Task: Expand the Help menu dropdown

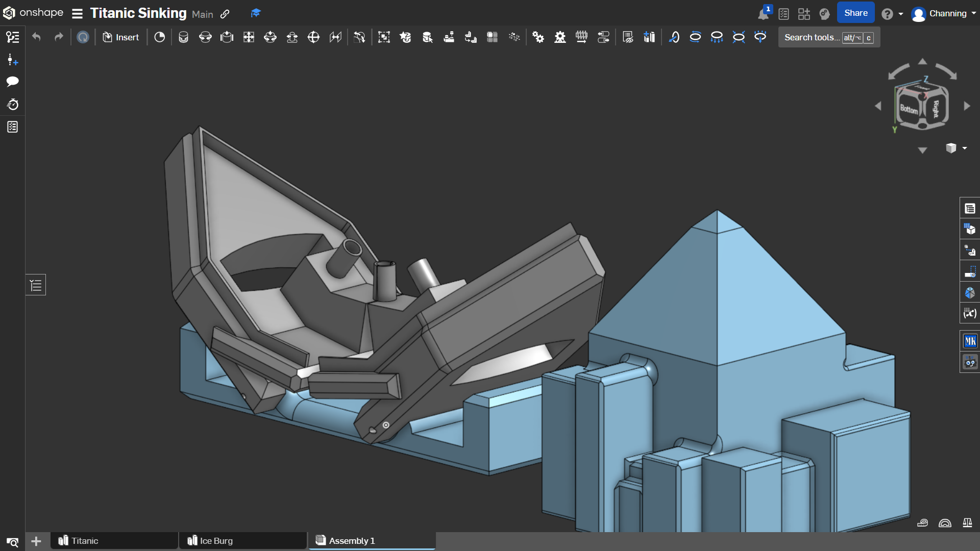Action: [892, 14]
